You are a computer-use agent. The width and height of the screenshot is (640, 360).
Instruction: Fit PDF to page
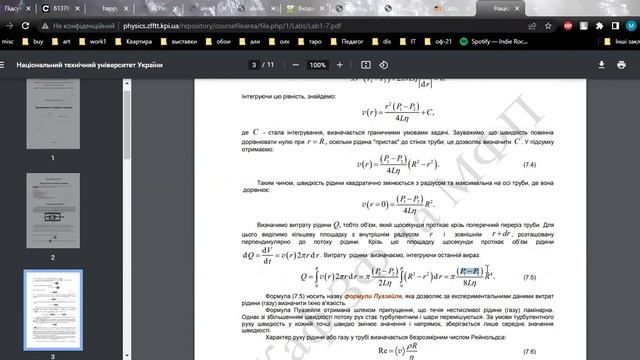point(366,65)
